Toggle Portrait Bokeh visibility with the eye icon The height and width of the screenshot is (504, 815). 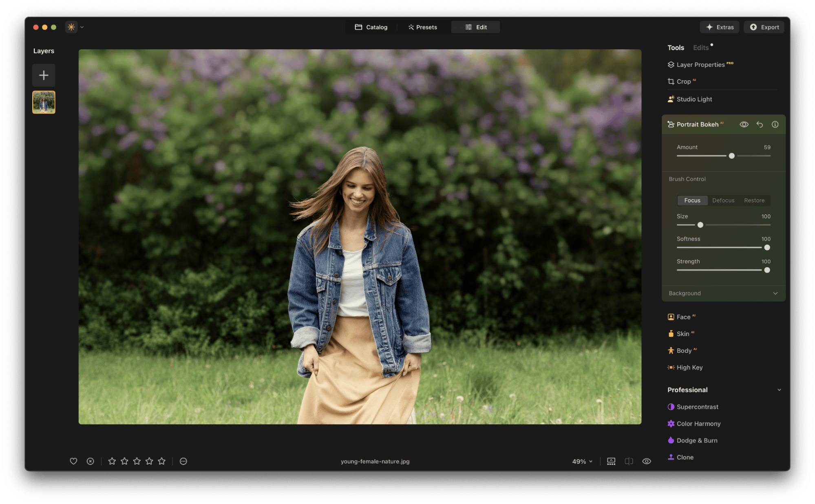pos(744,124)
